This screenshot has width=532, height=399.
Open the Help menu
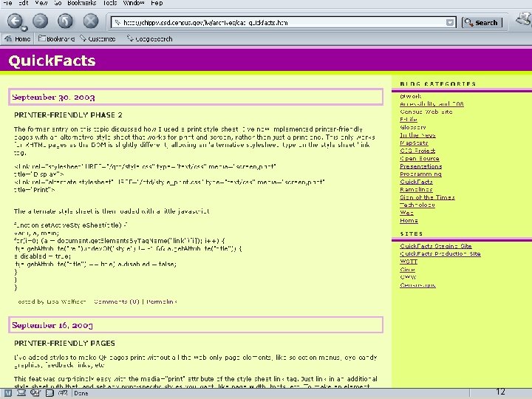[157, 3]
